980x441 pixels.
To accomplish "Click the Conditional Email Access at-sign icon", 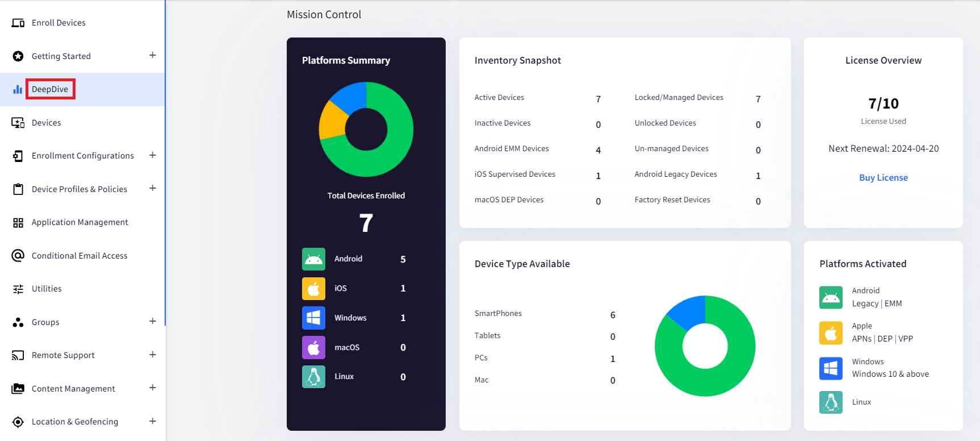I will pos(18,256).
